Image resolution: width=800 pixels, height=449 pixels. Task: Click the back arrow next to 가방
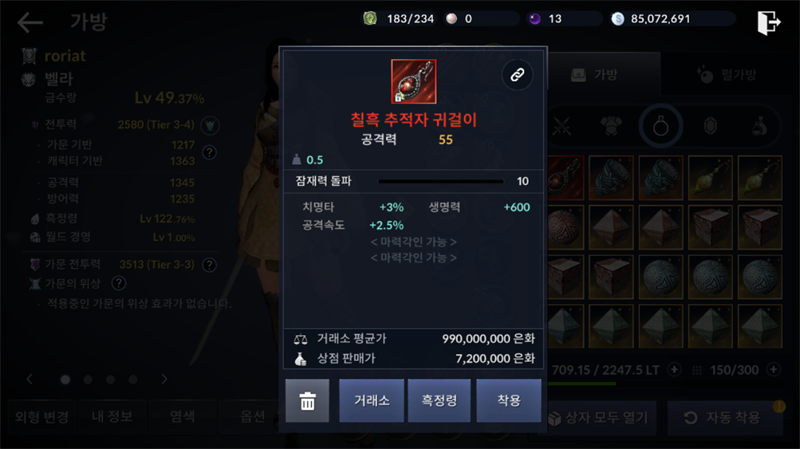coord(30,22)
